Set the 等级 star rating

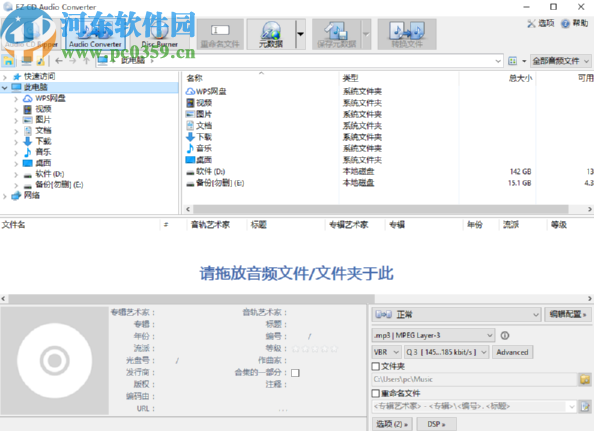tap(315, 349)
